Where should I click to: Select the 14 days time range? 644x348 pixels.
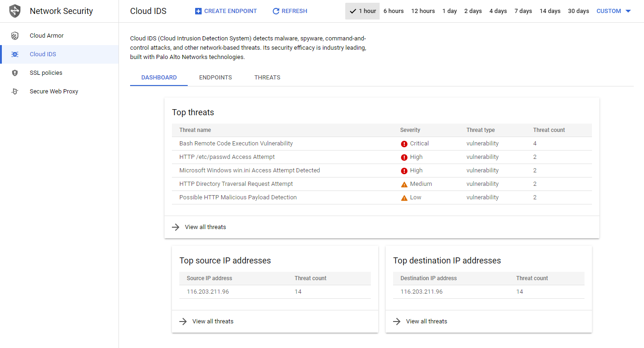pyautogui.click(x=550, y=11)
